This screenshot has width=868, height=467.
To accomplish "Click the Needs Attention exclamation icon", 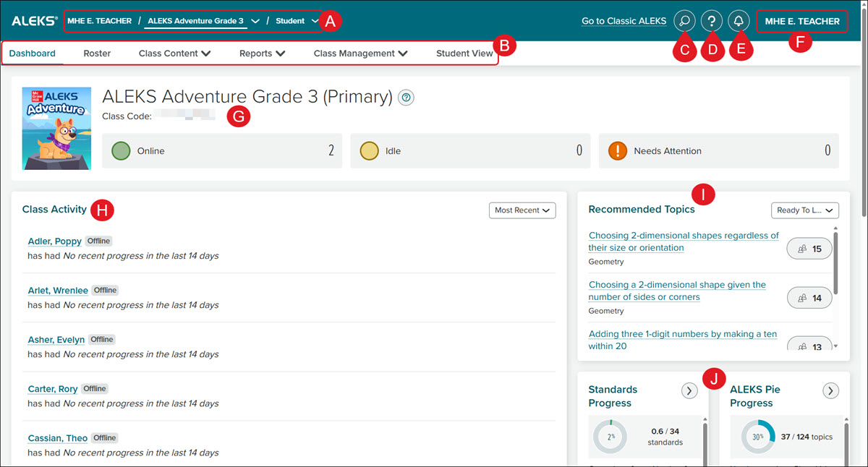I will click(x=618, y=151).
